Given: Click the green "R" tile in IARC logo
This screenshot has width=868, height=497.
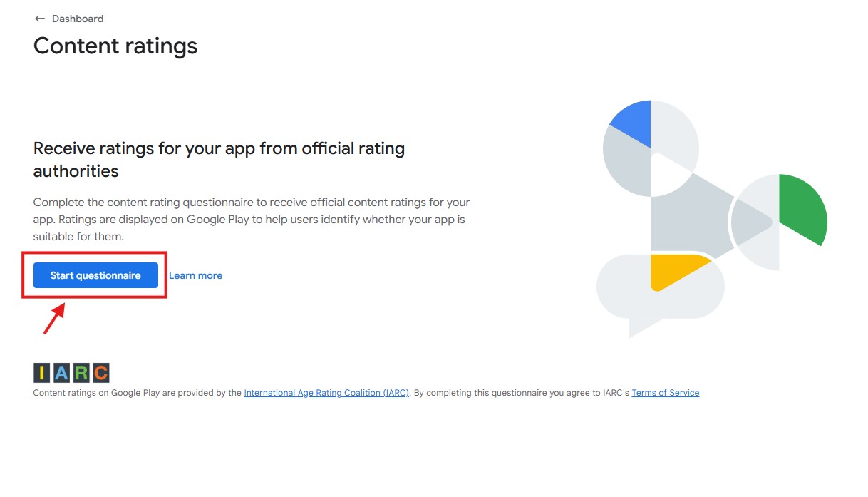Looking at the screenshot, I should (81, 373).
